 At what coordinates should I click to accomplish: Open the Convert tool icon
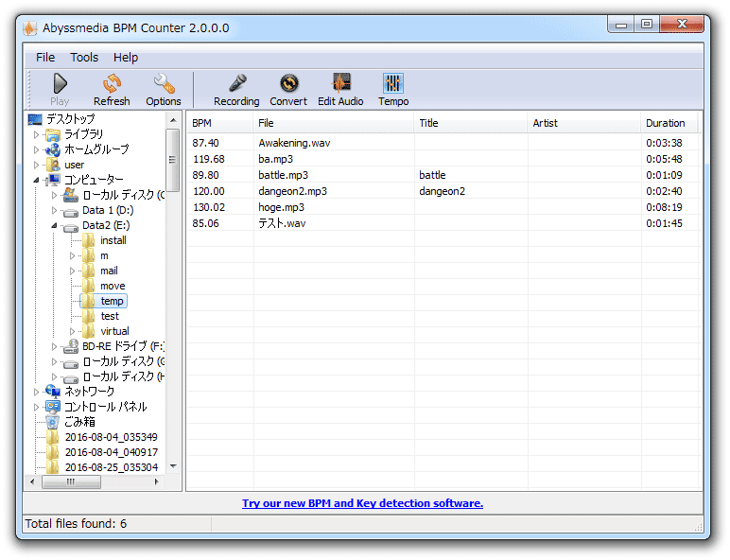click(288, 84)
